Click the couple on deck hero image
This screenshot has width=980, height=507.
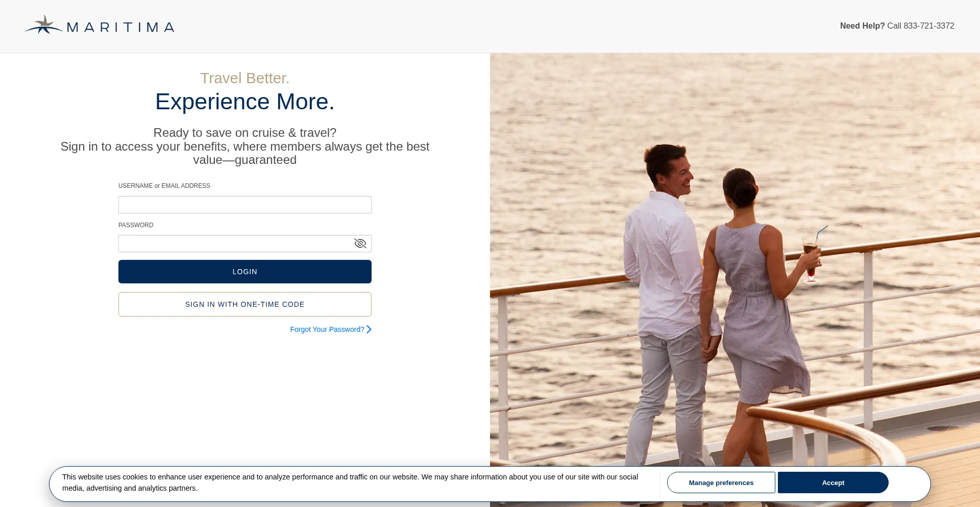[734, 255]
